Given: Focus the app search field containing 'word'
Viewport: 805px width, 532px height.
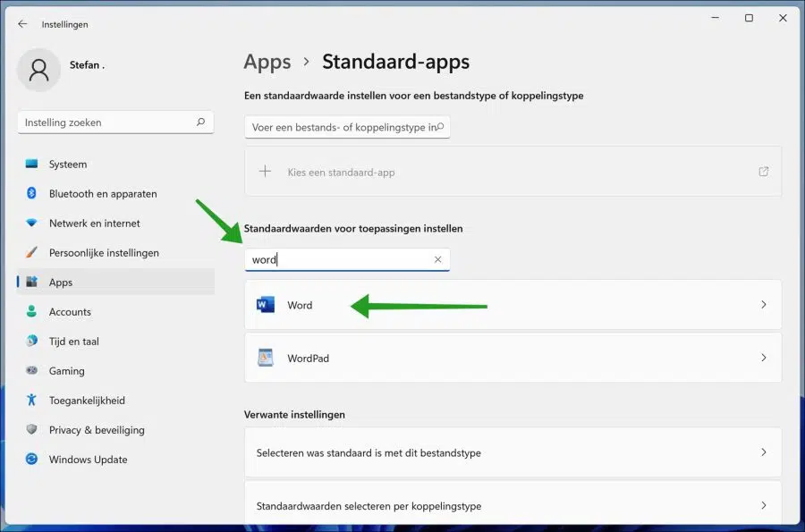Looking at the screenshot, I should pyautogui.click(x=347, y=259).
